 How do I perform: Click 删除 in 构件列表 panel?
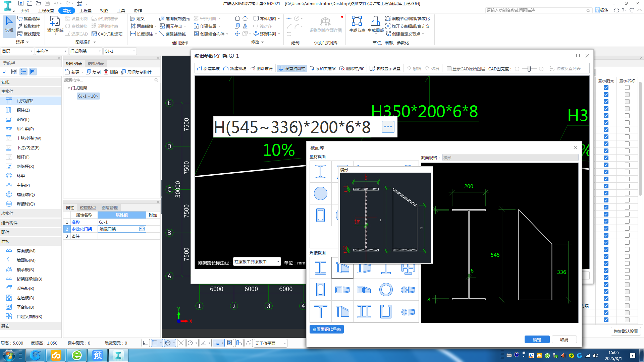111,72
